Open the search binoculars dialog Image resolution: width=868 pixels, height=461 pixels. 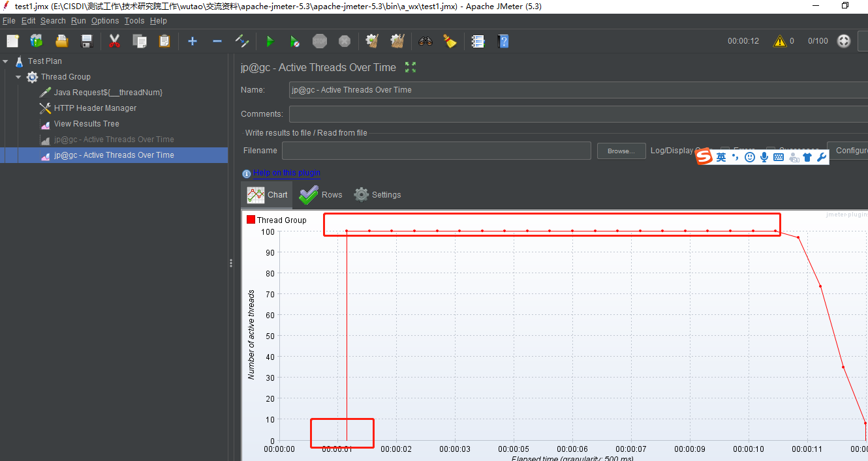tap(426, 40)
